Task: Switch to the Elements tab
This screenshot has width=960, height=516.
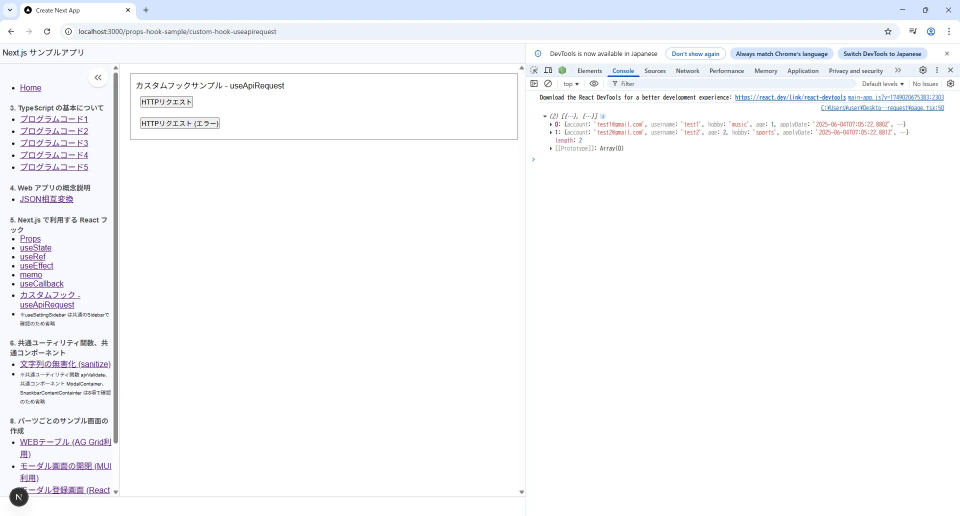Action: click(590, 71)
